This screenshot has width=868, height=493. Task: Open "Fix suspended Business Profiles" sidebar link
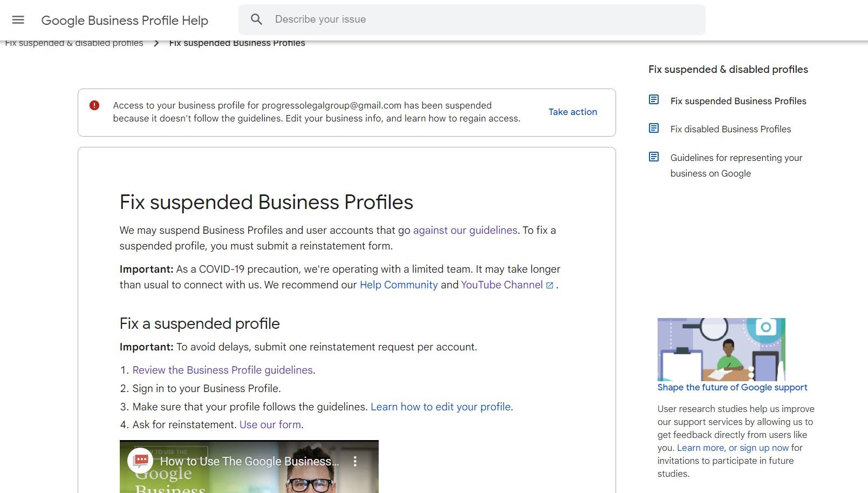[738, 101]
